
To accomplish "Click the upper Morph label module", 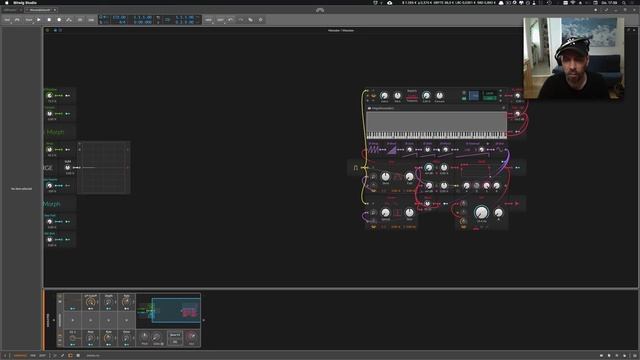I will (56, 132).
